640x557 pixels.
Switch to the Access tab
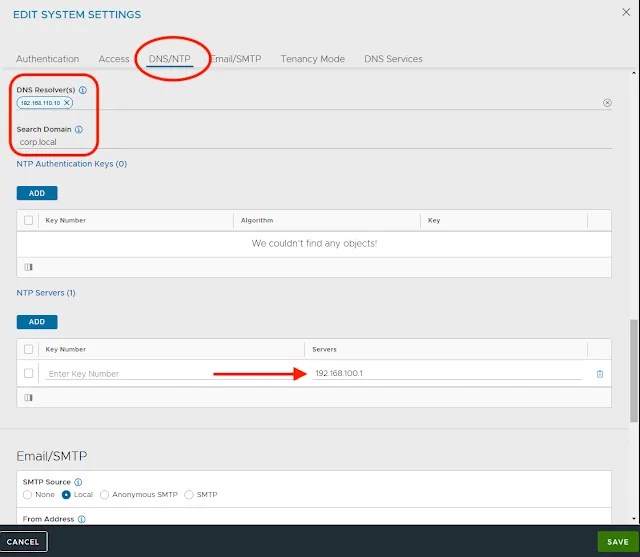pyautogui.click(x=113, y=59)
